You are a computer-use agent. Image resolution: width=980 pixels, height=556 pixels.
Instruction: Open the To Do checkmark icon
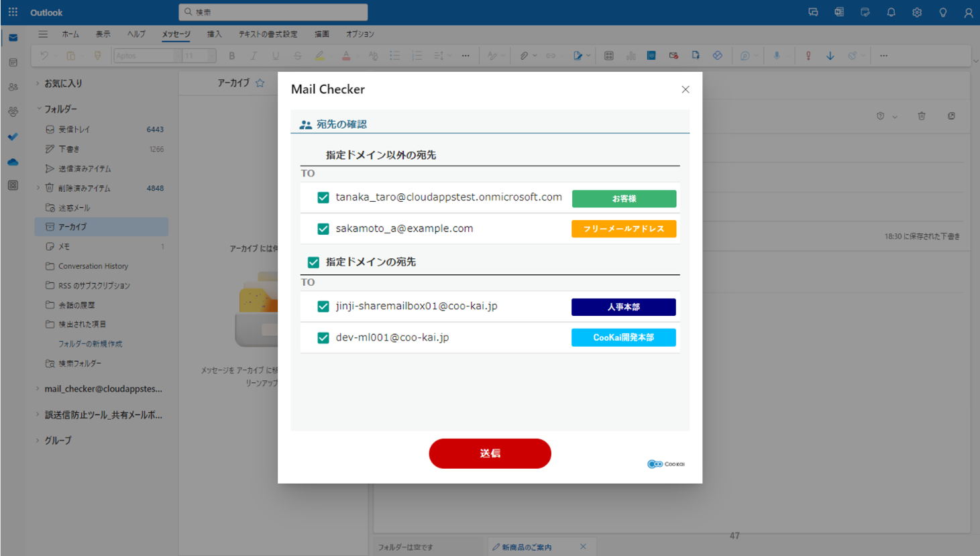tap(13, 137)
